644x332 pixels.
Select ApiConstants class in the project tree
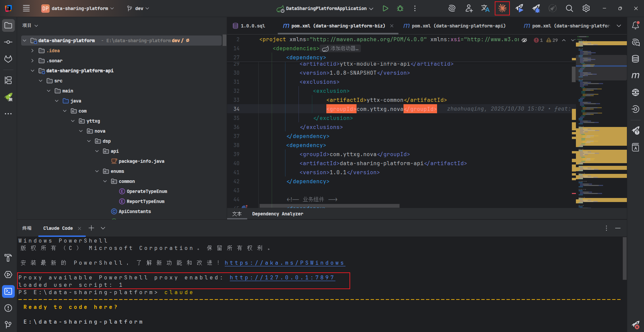pos(135,211)
